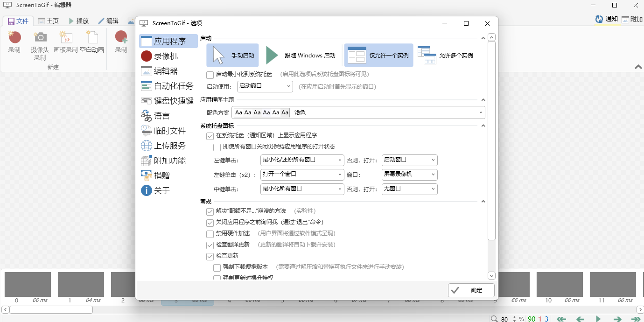Open the 否则，打开 dropdown showing 无窗口
The height and width of the screenshot is (322, 644).
(x=410, y=189)
